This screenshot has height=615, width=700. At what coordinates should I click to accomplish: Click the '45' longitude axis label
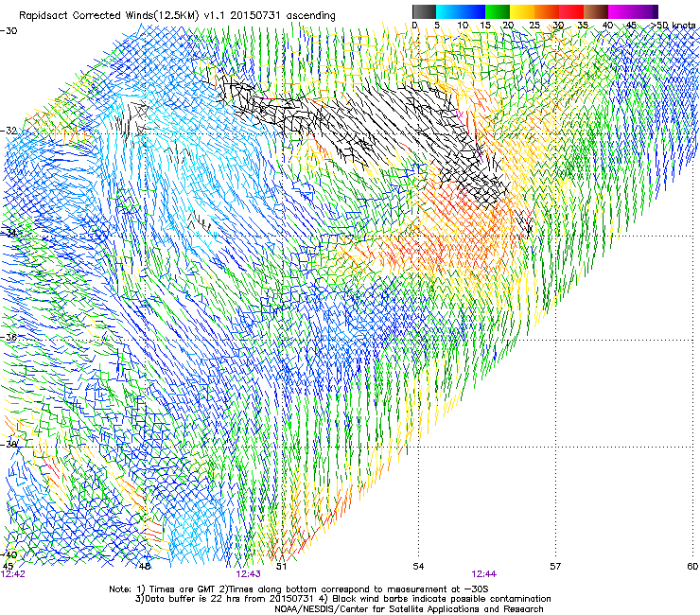(8, 567)
